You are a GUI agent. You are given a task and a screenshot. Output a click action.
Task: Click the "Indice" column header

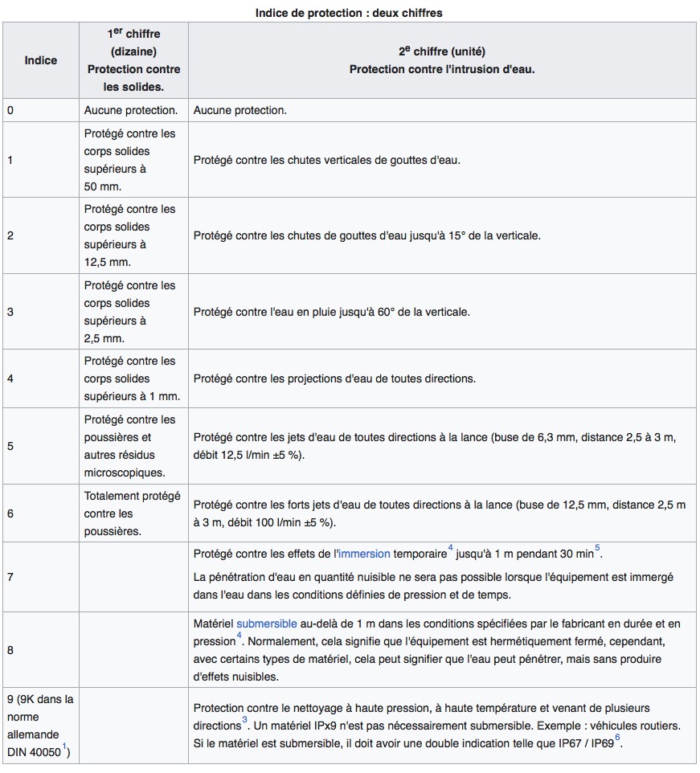pyautogui.click(x=40, y=60)
